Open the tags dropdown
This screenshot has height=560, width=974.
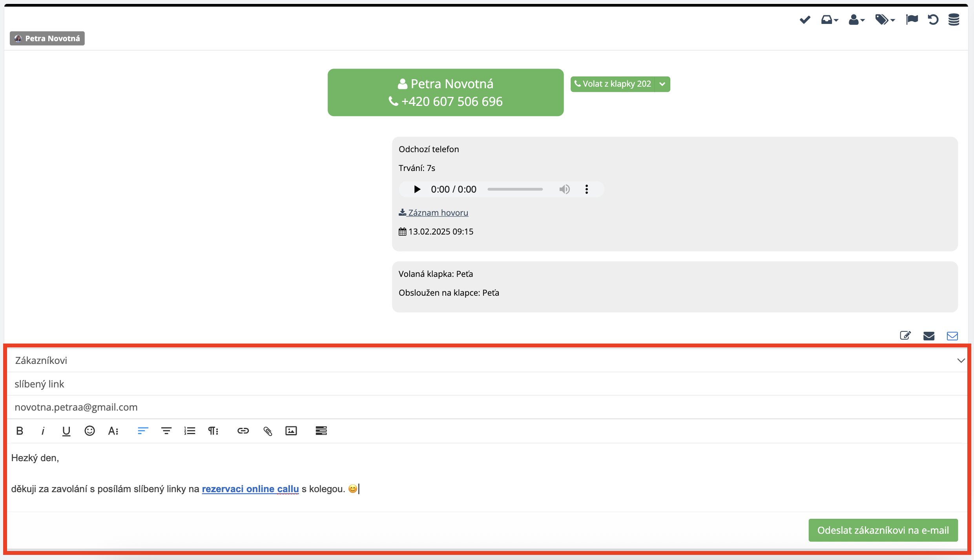[885, 20]
